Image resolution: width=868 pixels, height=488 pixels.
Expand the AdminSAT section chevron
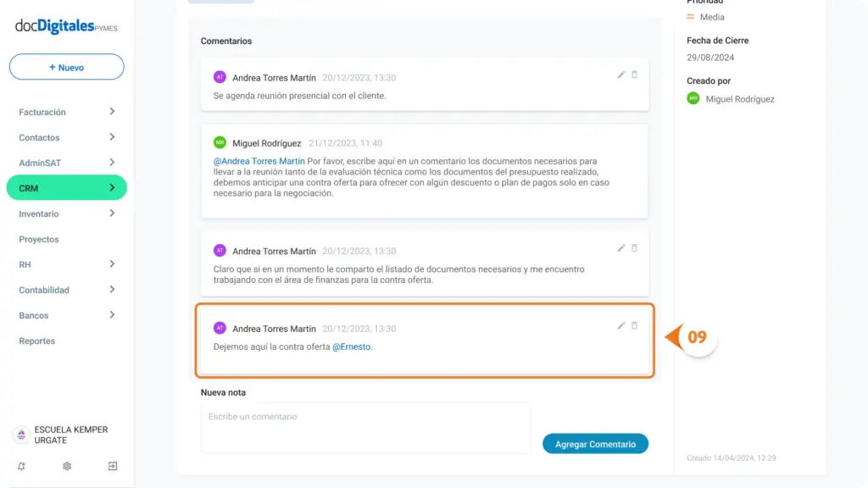coord(112,163)
